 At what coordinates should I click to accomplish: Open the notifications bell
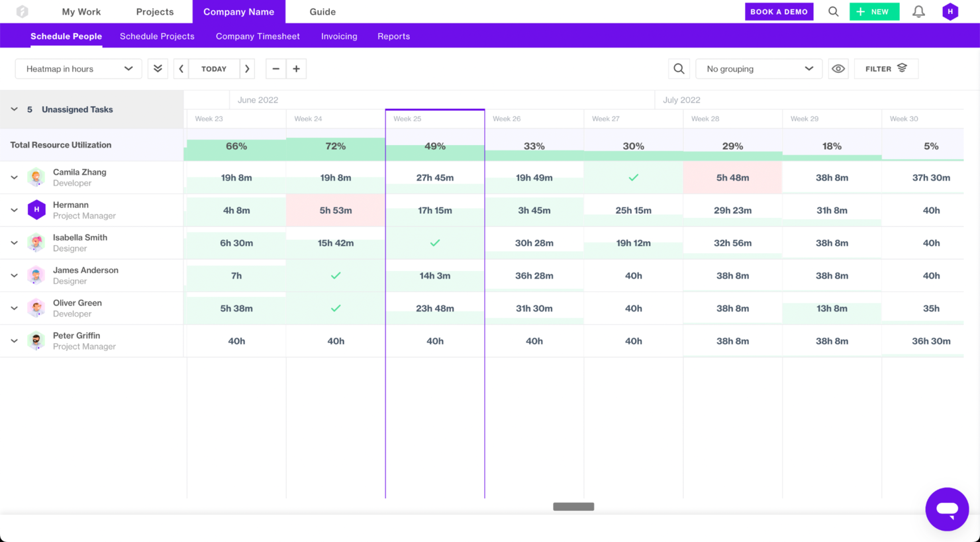click(918, 11)
